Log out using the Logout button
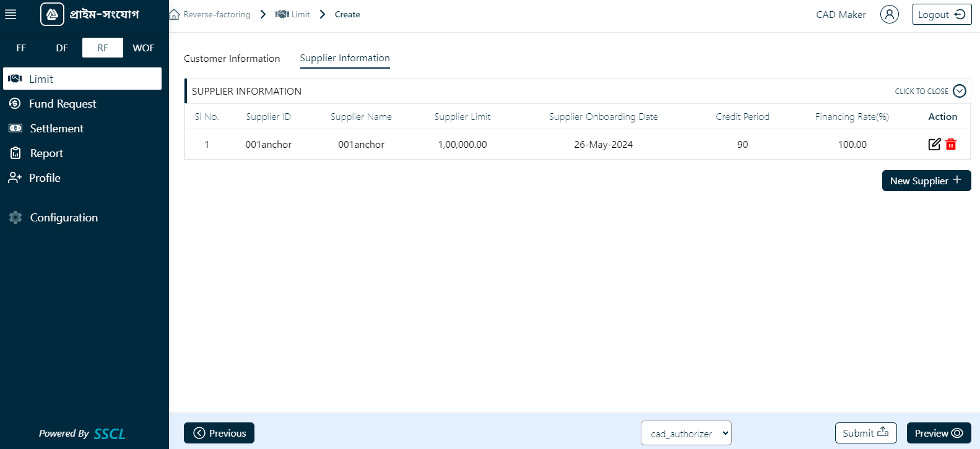The image size is (980, 449). [942, 14]
